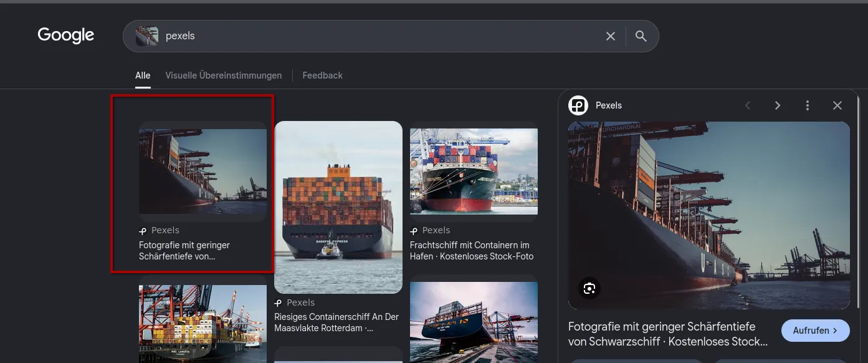Image resolution: width=868 pixels, height=363 pixels.
Task: Click the Pexels logo in preview panel
Action: point(578,105)
